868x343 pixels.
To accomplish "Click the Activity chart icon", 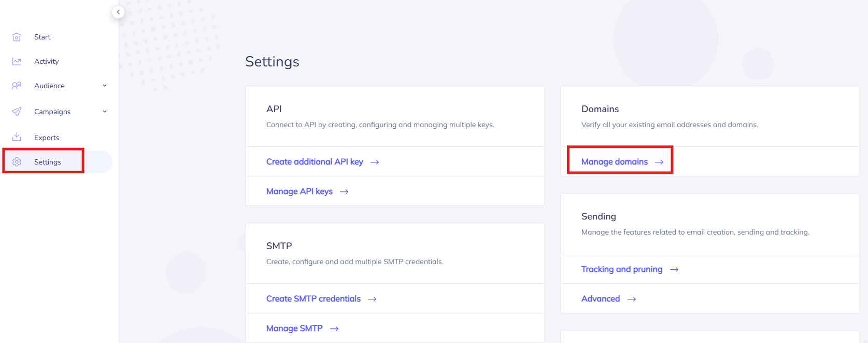I will [x=17, y=61].
